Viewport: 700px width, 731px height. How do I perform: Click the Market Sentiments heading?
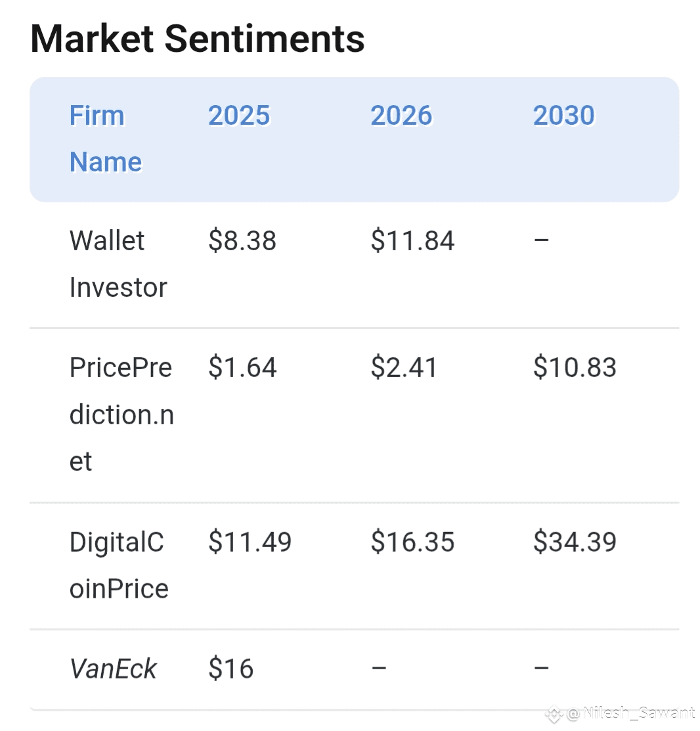point(197,38)
